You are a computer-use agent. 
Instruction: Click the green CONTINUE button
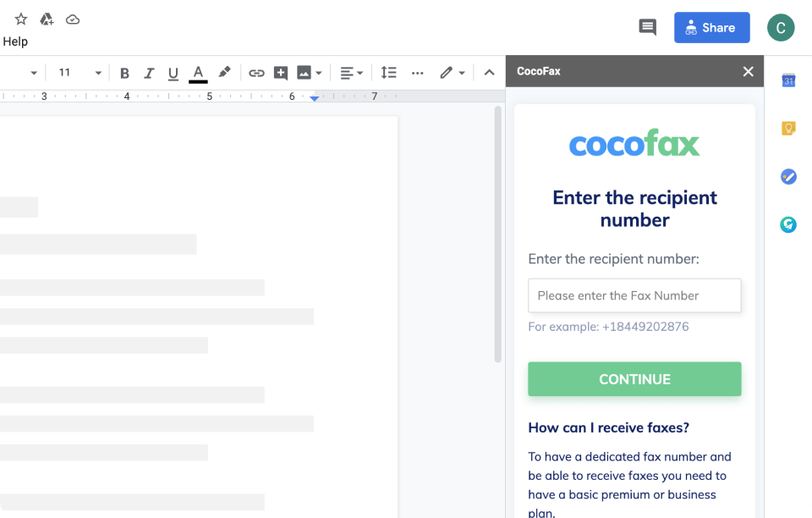[634, 379]
